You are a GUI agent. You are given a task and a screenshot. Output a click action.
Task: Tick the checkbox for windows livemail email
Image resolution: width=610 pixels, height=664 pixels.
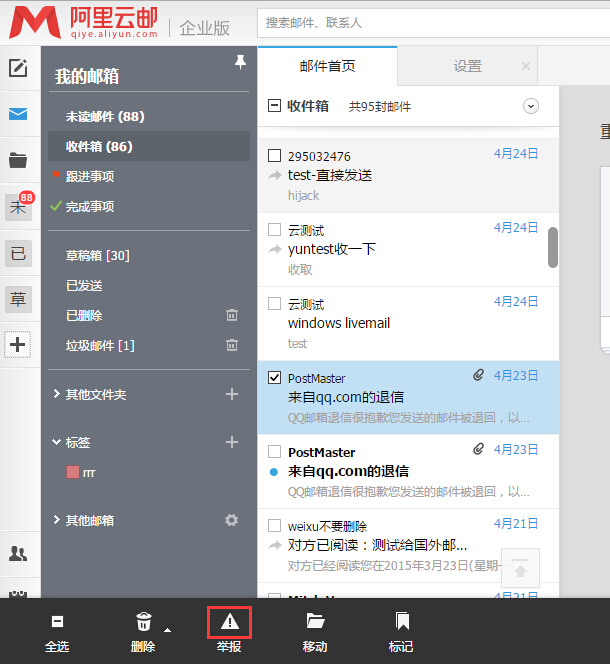[x=275, y=303]
